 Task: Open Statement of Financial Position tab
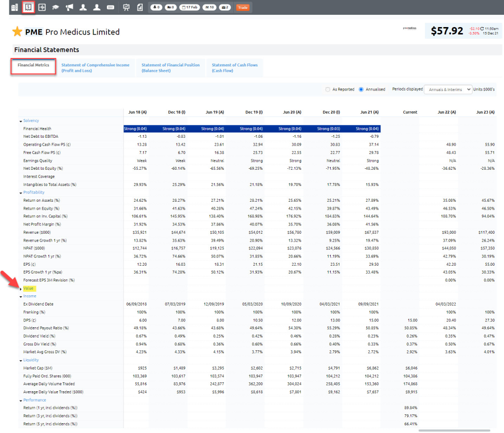170,67
